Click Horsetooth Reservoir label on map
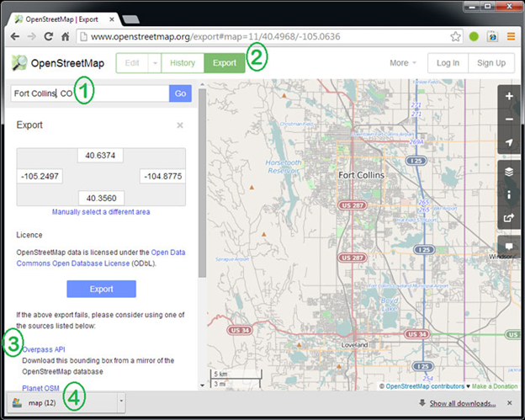The height and width of the screenshot is (420, 525). click(x=284, y=167)
